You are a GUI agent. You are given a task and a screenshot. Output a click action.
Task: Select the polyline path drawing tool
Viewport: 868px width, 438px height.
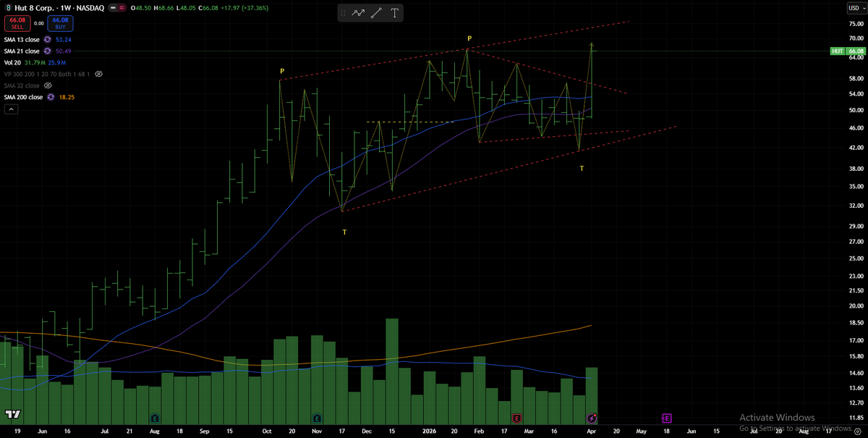tap(359, 13)
